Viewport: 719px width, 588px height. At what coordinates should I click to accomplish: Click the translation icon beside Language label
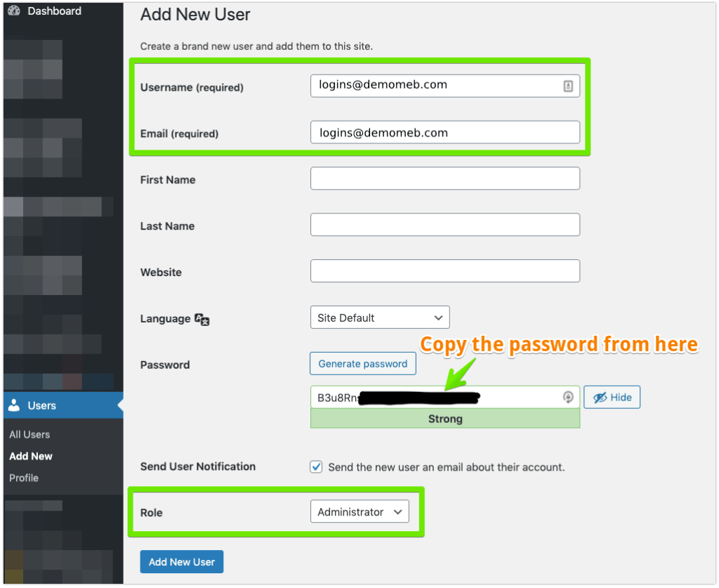pyautogui.click(x=202, y=319)
